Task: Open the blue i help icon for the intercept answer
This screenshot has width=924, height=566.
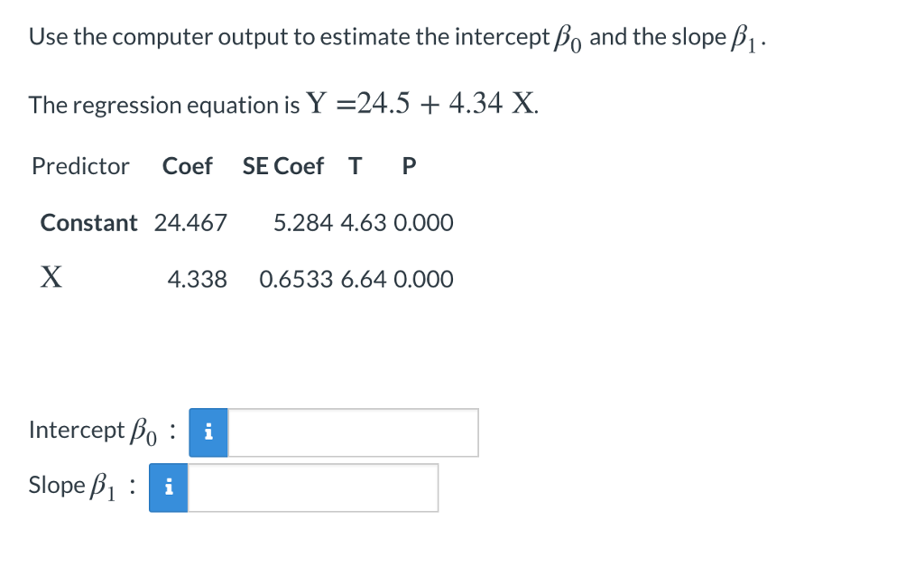Action: pyautogui.click(x=208, y=433)
